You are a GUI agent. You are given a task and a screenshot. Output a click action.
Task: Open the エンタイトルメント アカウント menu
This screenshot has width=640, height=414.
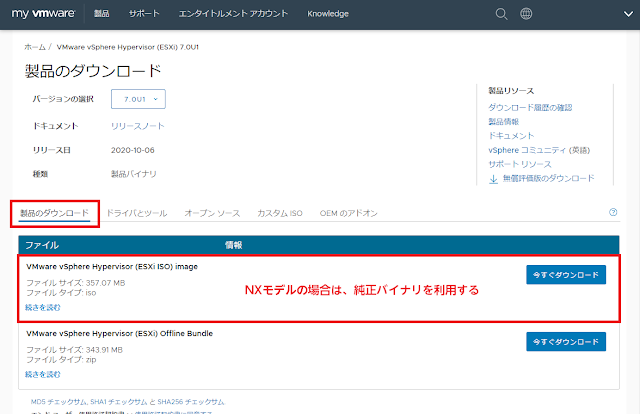[233, 13]
